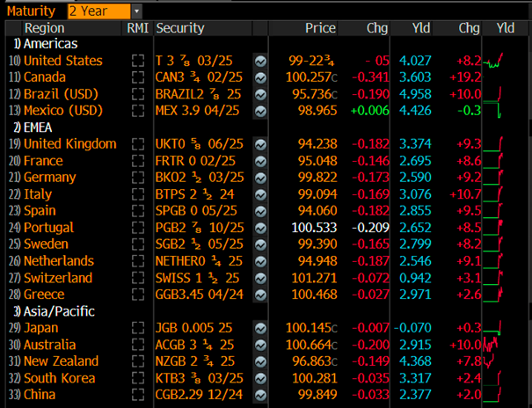This screenshot has width=532, height=408.
Task: Tick the RMI box for United Kingdom
Action: point(138,144)
